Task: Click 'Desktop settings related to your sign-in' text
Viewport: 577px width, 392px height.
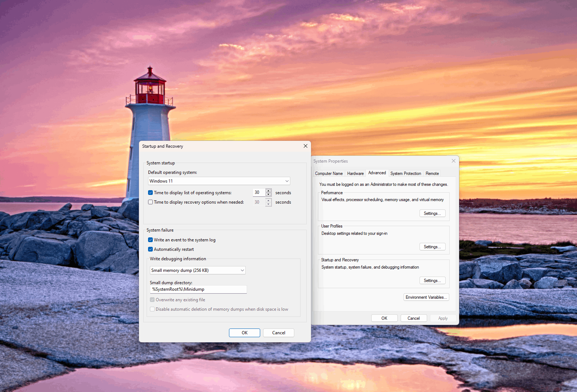Action: (354, 233)
